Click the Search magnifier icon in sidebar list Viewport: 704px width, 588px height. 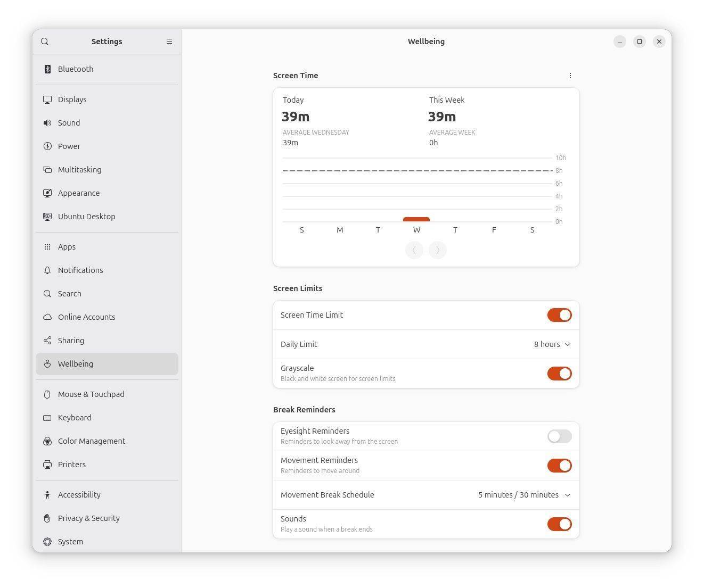[x=47, y=294]
